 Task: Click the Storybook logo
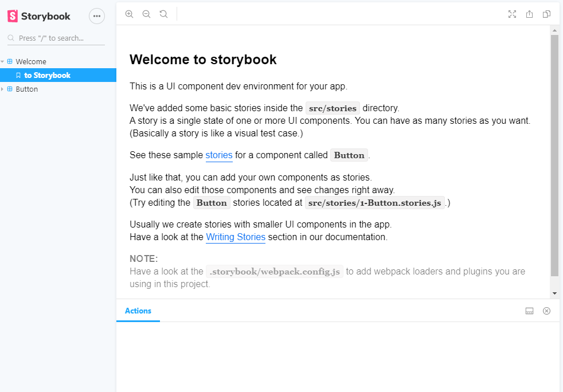(39, 16)
